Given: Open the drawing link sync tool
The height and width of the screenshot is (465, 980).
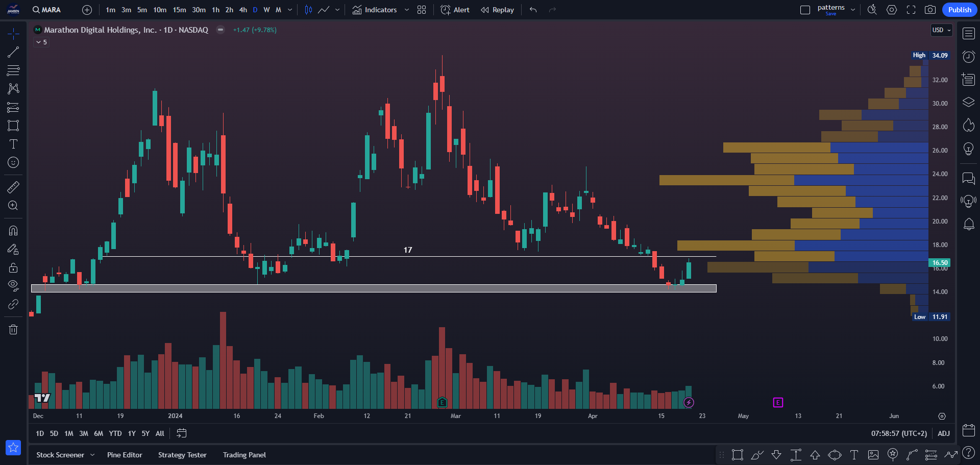Looking at the screenshot, I should coord(13,304).
